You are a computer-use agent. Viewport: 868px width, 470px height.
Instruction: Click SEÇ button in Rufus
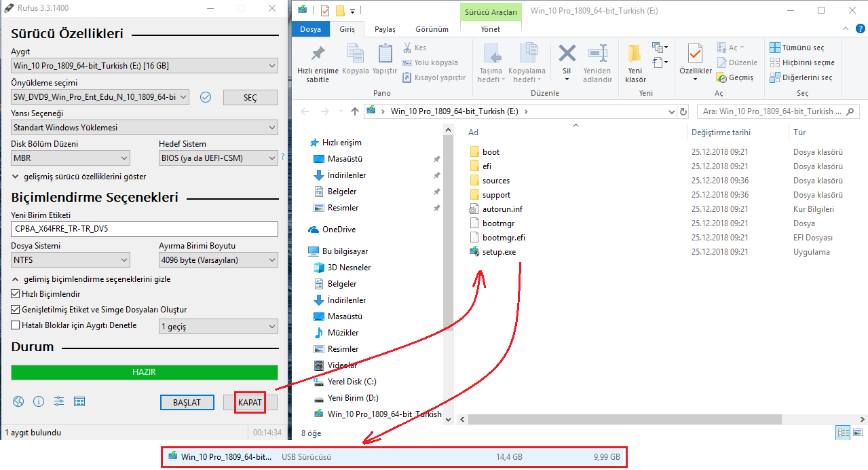click(250, 98)
